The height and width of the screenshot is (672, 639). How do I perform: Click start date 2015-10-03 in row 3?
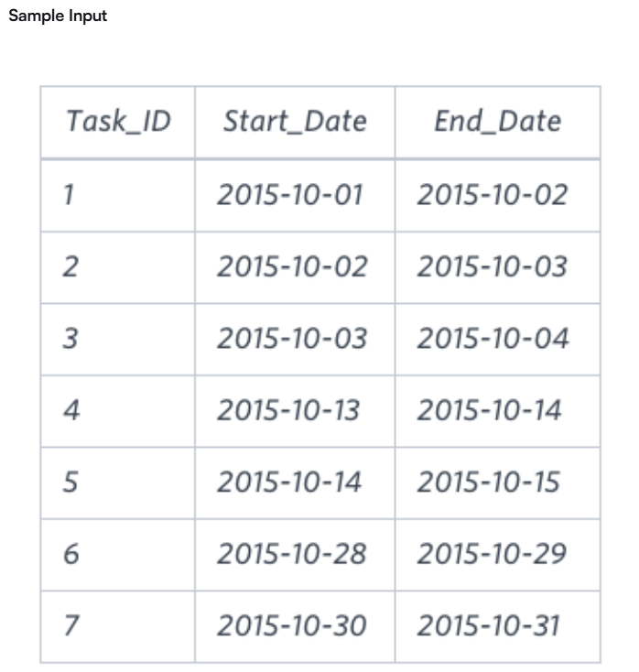tap(292, 339)
